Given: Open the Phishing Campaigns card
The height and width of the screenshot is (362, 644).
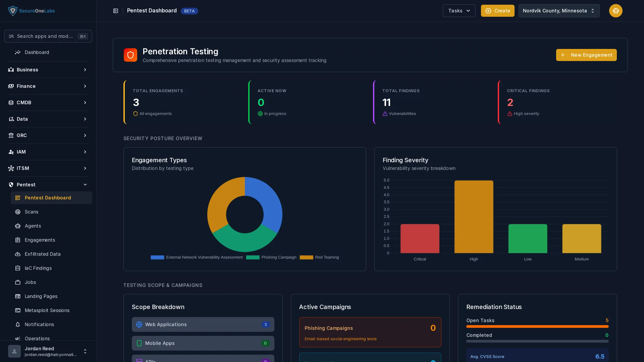Looking at the screenshot, I should click(370, 332).
